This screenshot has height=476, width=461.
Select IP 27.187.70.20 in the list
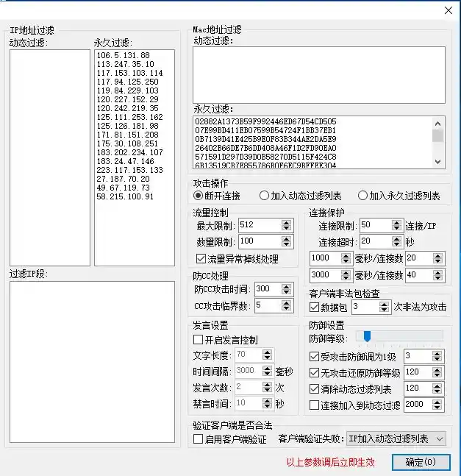pos(124,179)
